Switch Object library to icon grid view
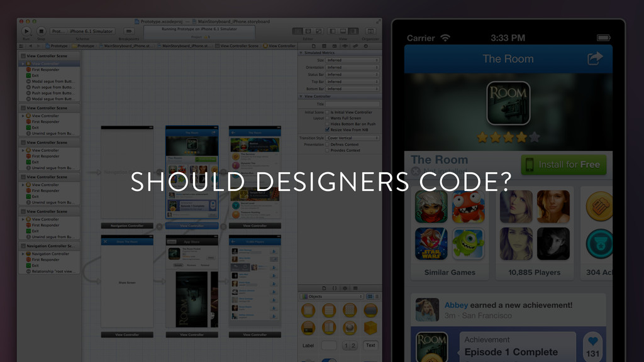This screenshot has width=644, height=362. point(370,297)
